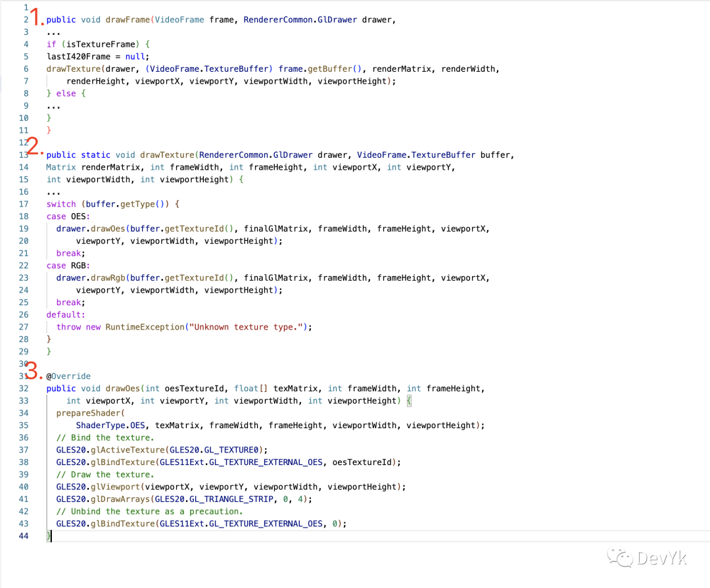Select the case OES label
This screenshot has width=710, height=588.
coord(68,216)
